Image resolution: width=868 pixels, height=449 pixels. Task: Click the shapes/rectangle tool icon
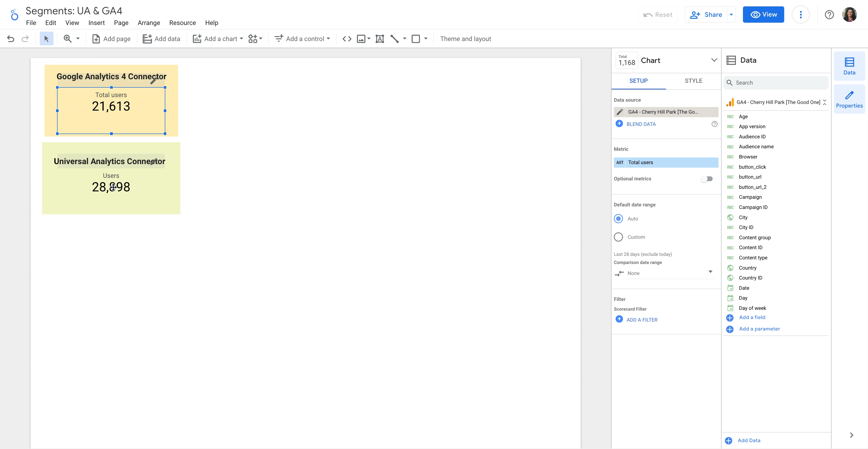click(416, 39)
